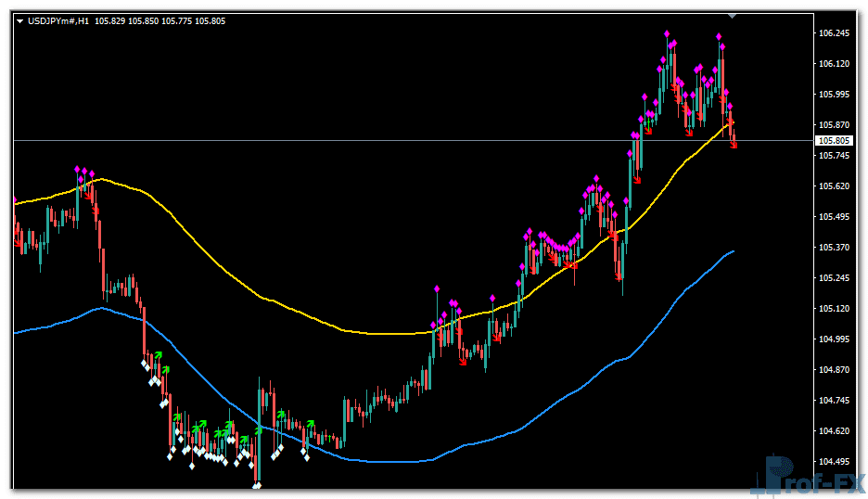Select the red arrow at far left edge
The width and height of the screenshot is (868, 499).
19,241
